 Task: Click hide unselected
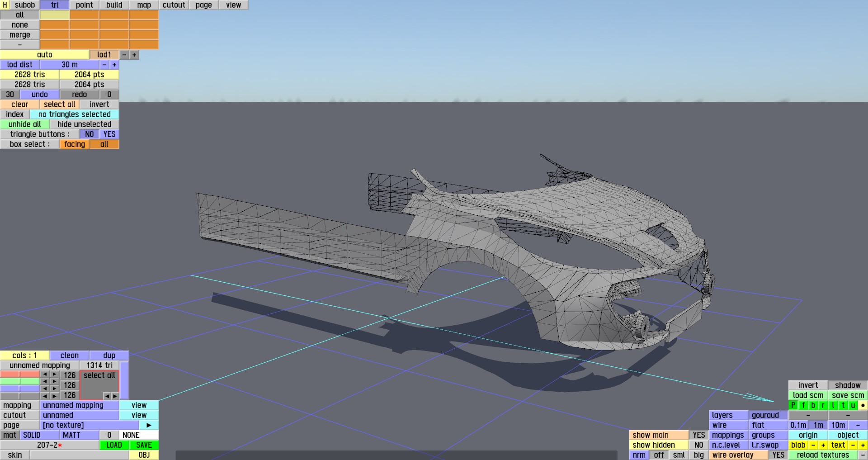85,124
